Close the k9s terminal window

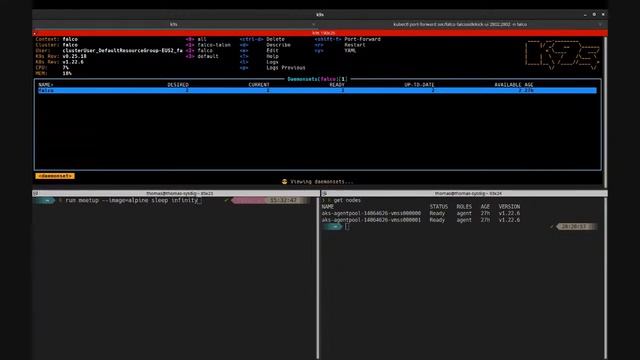click(603, 14)
